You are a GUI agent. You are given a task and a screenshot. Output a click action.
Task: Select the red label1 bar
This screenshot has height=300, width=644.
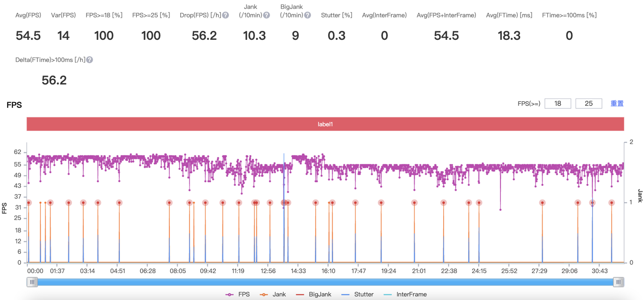(x=325, y=124)
